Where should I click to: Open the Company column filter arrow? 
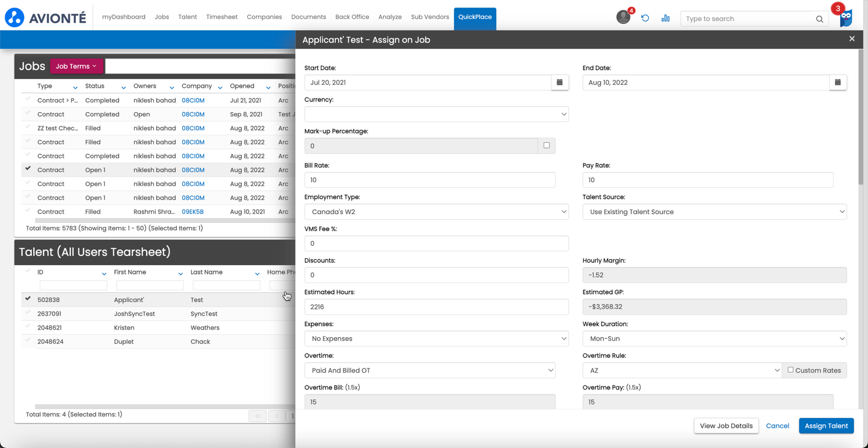(x=220, y=88)
